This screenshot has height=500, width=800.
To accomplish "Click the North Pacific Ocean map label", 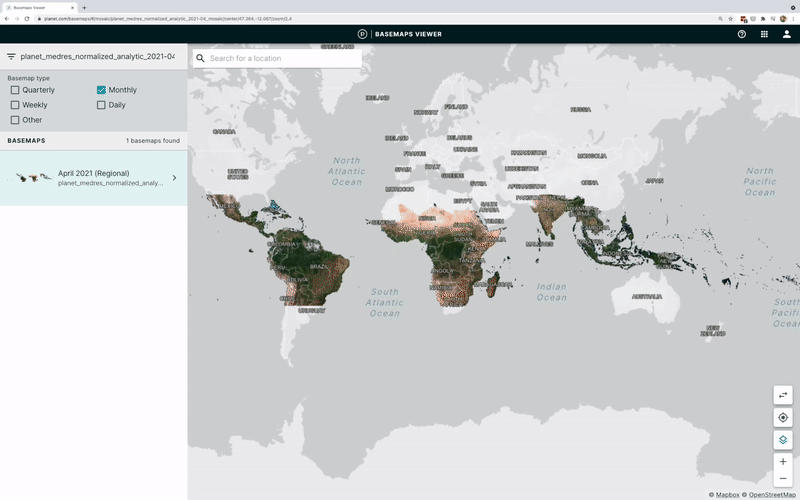I will pos(760,182).
